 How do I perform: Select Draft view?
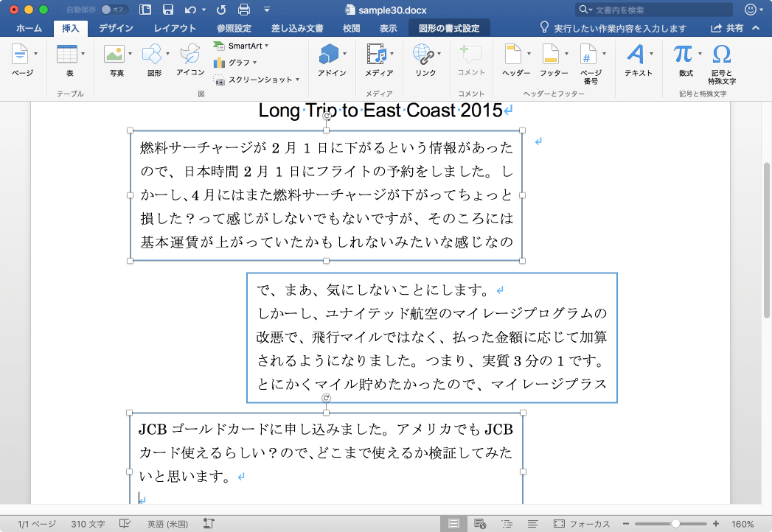532,524
